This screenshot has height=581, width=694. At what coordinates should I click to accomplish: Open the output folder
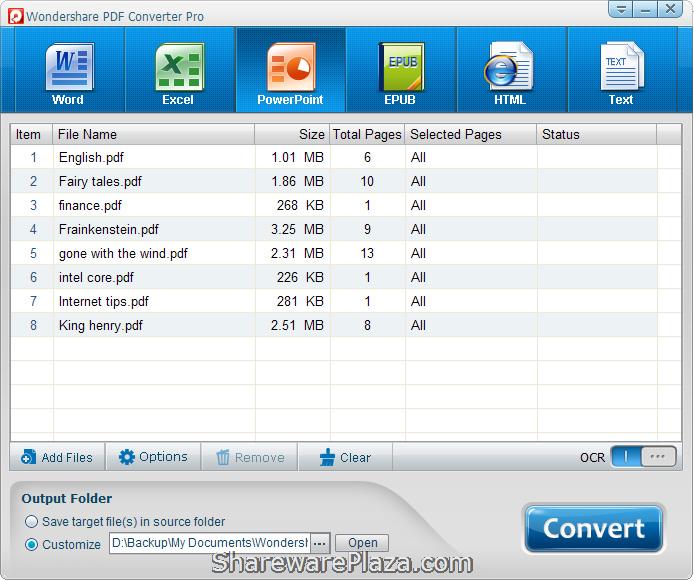362,543
